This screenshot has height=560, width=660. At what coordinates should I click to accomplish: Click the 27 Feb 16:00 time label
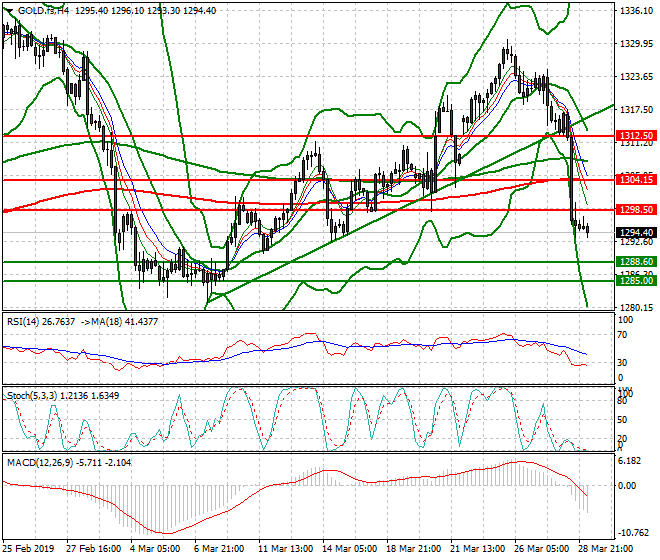pos(93,549)
